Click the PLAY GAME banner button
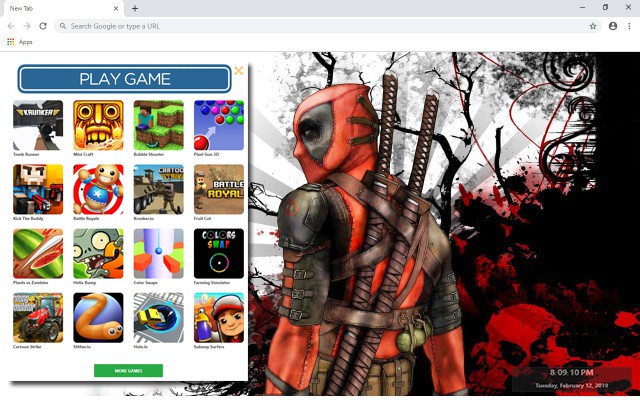This screenshot has height=400, width=640. tap(124, 79)
